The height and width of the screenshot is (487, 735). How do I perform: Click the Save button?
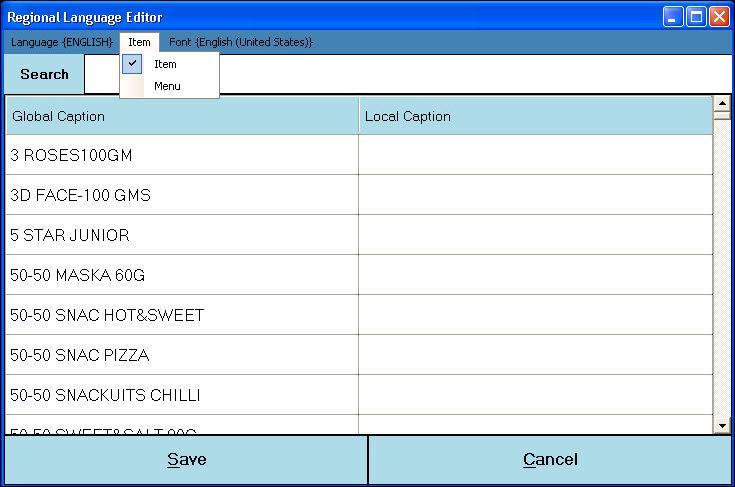(186, 460)
